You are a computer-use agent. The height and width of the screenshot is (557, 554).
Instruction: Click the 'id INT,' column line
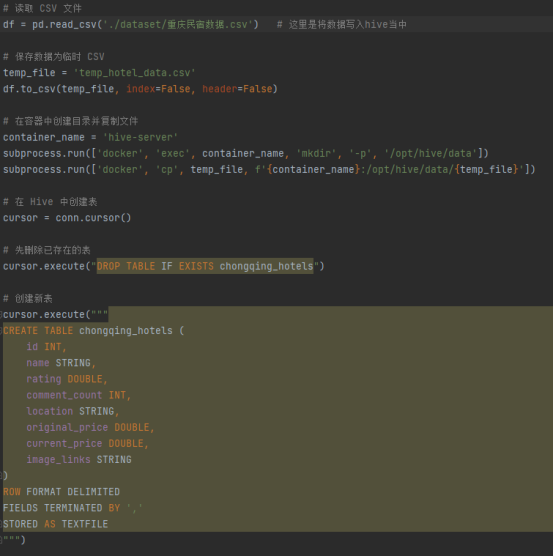tap(46, 347)
